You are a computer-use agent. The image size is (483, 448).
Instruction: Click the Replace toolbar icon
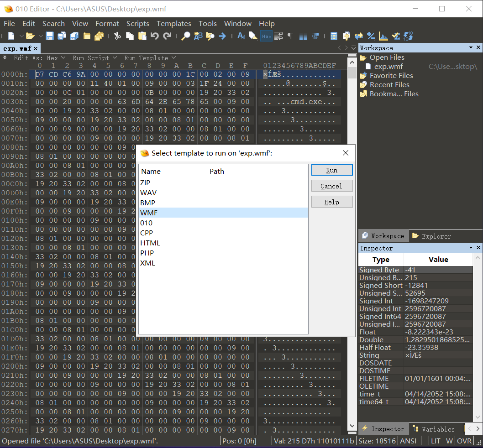click(x=198, y=36)
